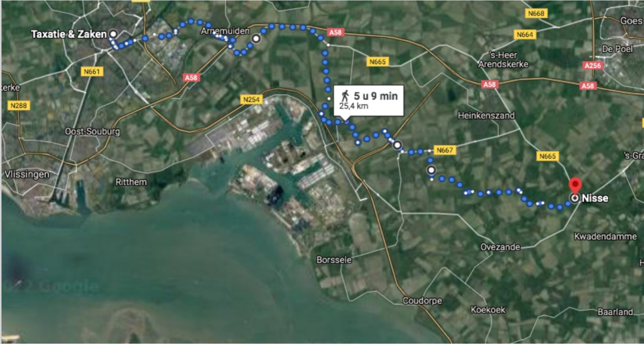
Task: Click the Taxatie & Zaken start marker
Action: pos(113,34)
